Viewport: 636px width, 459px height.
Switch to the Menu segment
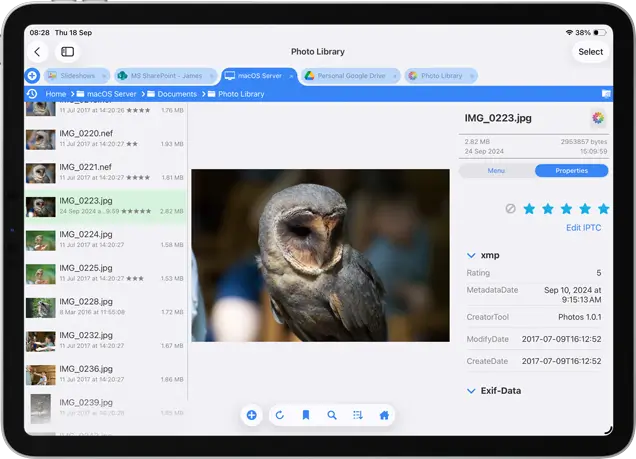tap(496, 171)
